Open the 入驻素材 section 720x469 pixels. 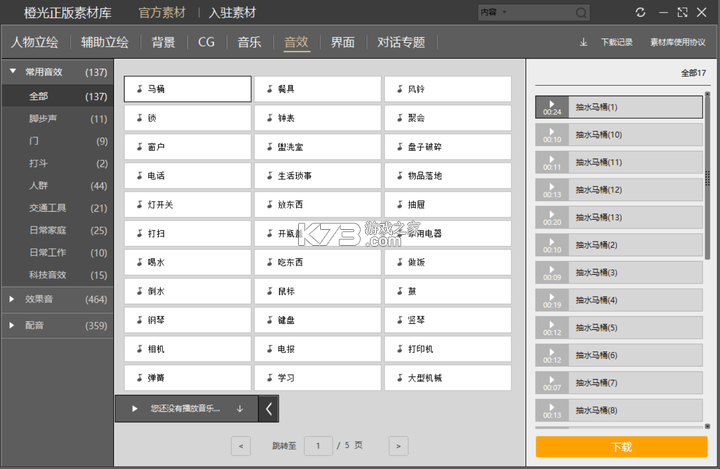[232, 12]
